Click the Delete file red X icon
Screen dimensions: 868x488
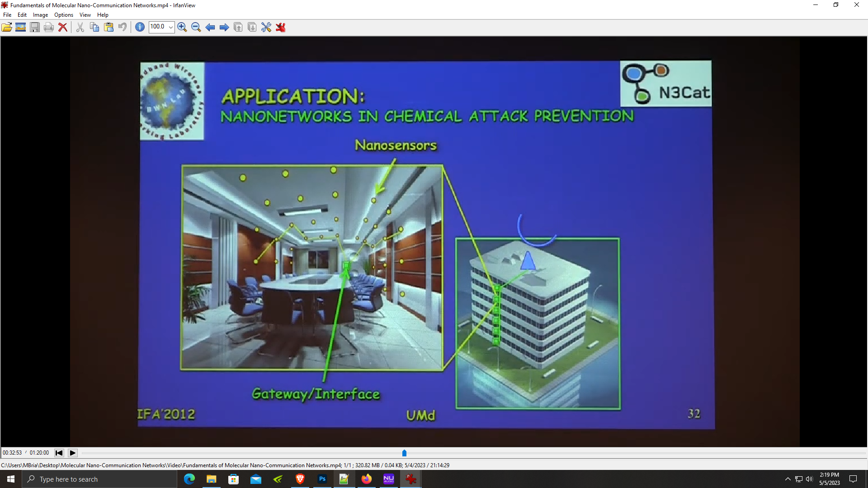pos(63,28)
